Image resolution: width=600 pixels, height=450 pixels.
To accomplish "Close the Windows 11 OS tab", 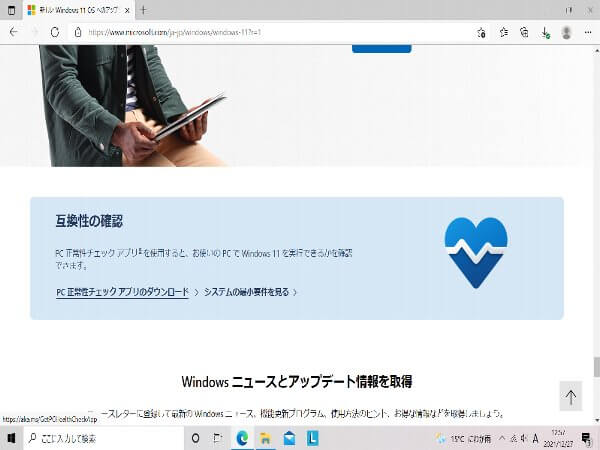I will 127,10.
